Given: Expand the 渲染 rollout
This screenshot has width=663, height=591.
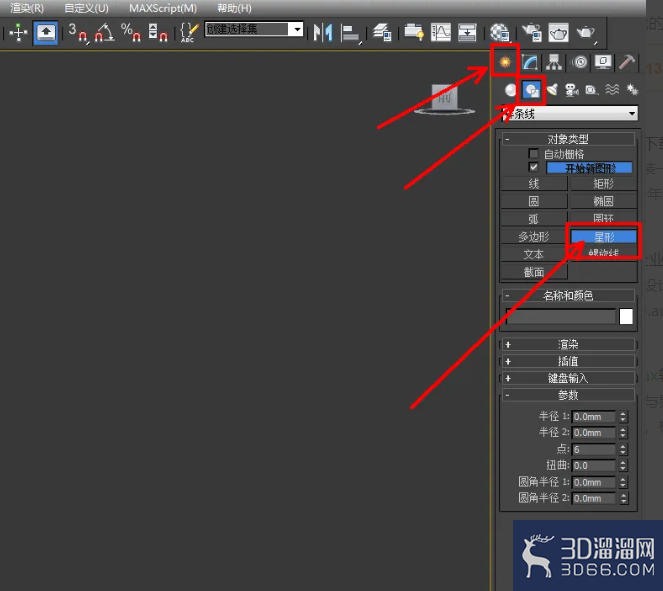Looking at the screenshot, I should pyautogui.click(x=568, y=345).
